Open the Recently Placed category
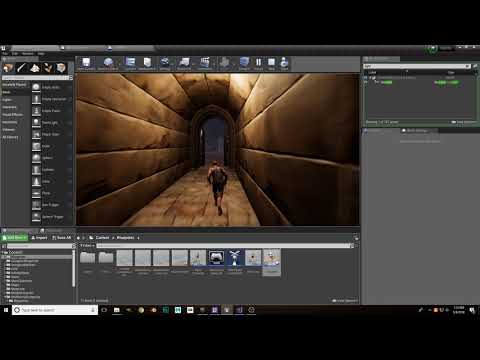Image resolution: width=480 pixels, height=360 pixels. [x=15, y=85]
